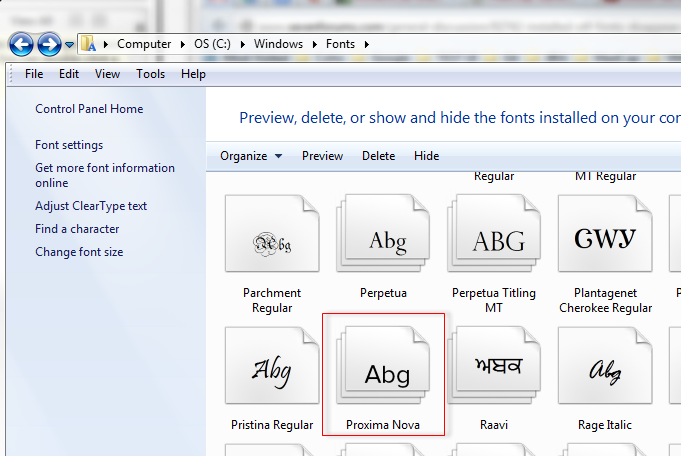Open the Tools menu
This screenshot has height=456, width=681.
151,74
